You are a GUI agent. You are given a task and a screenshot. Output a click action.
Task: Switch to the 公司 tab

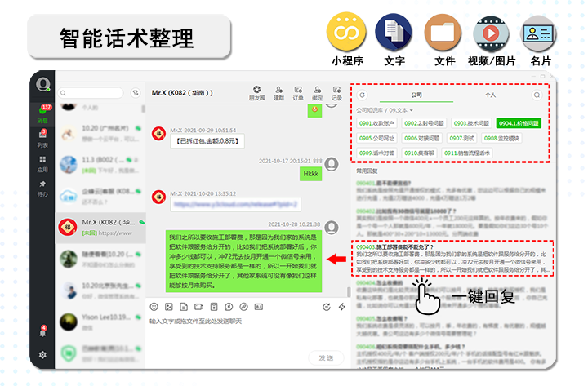tap(416, 95)
